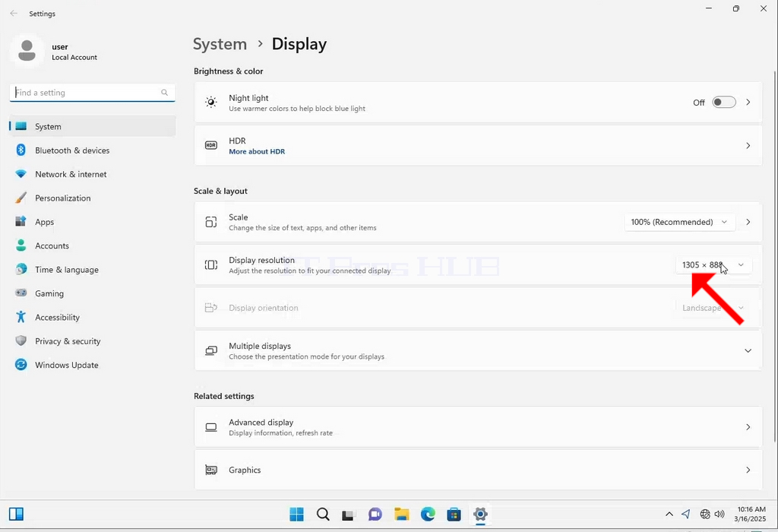Screen dimensions: 778x532
Task: Show hidden system tray icons
Action: (669, 514)
